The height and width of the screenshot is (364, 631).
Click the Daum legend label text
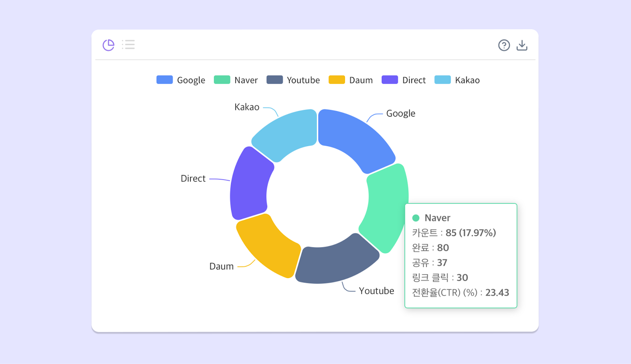[361, 80]
